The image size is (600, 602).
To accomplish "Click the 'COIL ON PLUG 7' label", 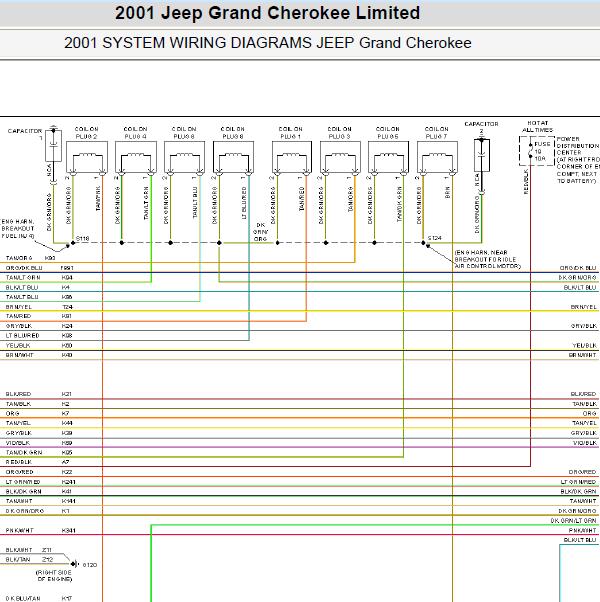I will (436, 133).
